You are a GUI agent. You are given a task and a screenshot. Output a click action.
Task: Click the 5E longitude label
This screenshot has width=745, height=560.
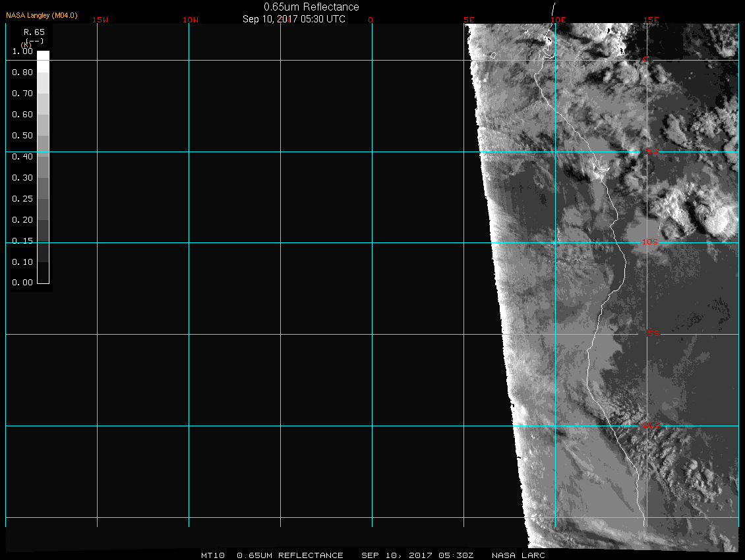pos(469,20)
